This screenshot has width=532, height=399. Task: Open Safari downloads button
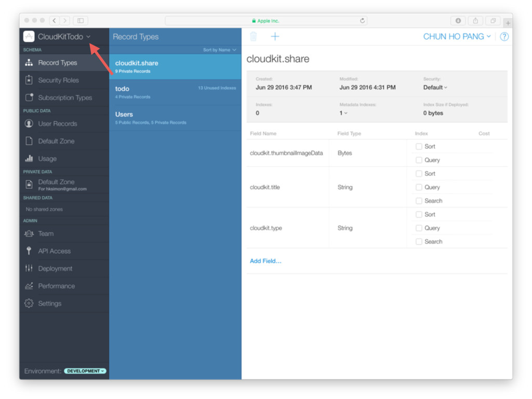click(458, 21)
